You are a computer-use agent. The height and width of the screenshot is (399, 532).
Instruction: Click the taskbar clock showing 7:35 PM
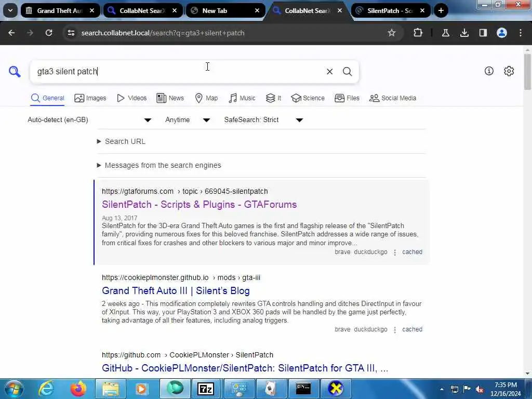(x=506, y=389)
